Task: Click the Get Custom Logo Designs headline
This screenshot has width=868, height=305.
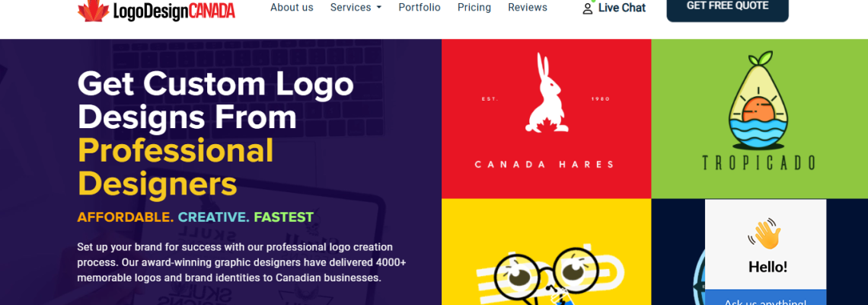Action: [x=215, y=100]
